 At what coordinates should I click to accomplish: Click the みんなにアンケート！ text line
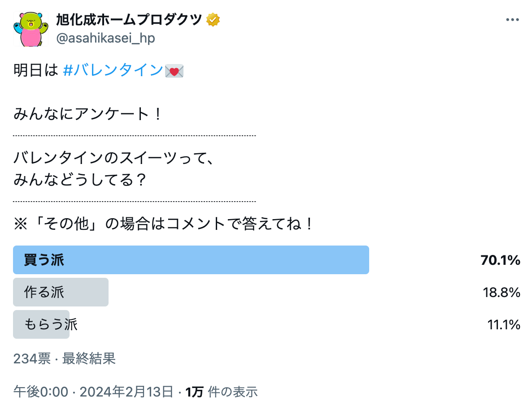click(x=87, y=114)
